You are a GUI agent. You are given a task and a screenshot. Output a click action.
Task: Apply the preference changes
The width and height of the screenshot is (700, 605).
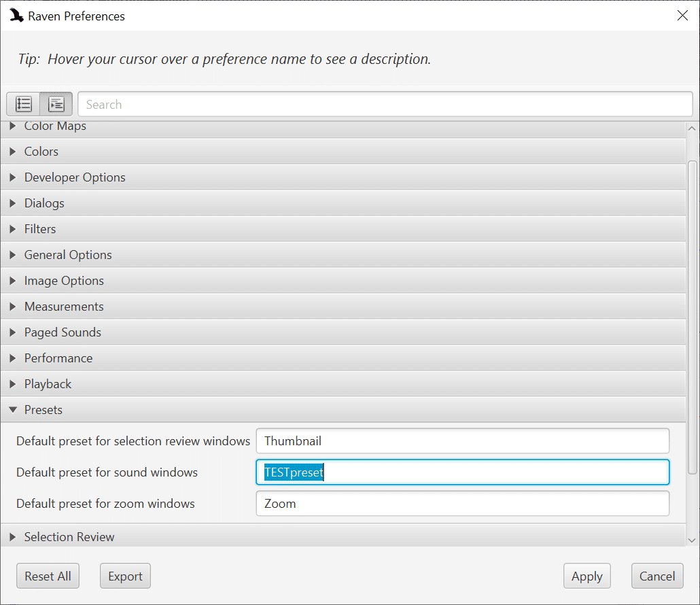[x=587, y=576]
